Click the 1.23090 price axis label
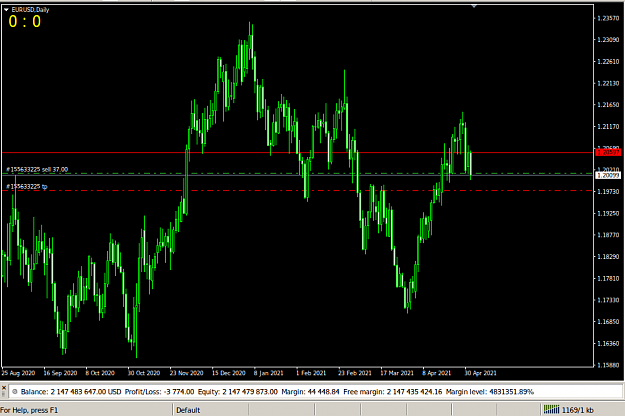Image resolution: width=625 pixels, height=416 pixels. (609, 40)
